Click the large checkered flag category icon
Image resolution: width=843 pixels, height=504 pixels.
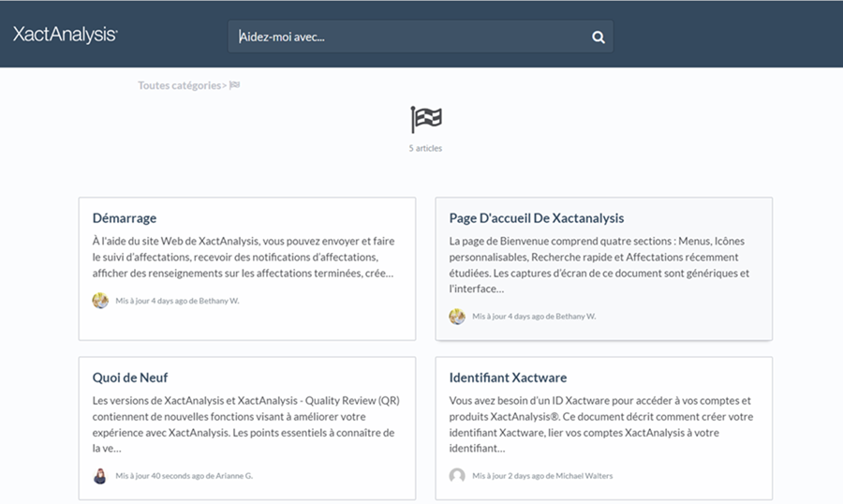coord(426,120)
